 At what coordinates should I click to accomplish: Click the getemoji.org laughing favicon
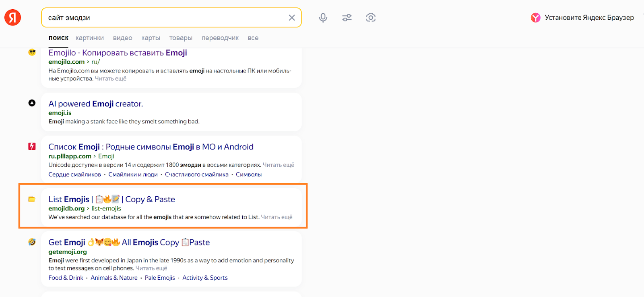[x=32, y=242]
